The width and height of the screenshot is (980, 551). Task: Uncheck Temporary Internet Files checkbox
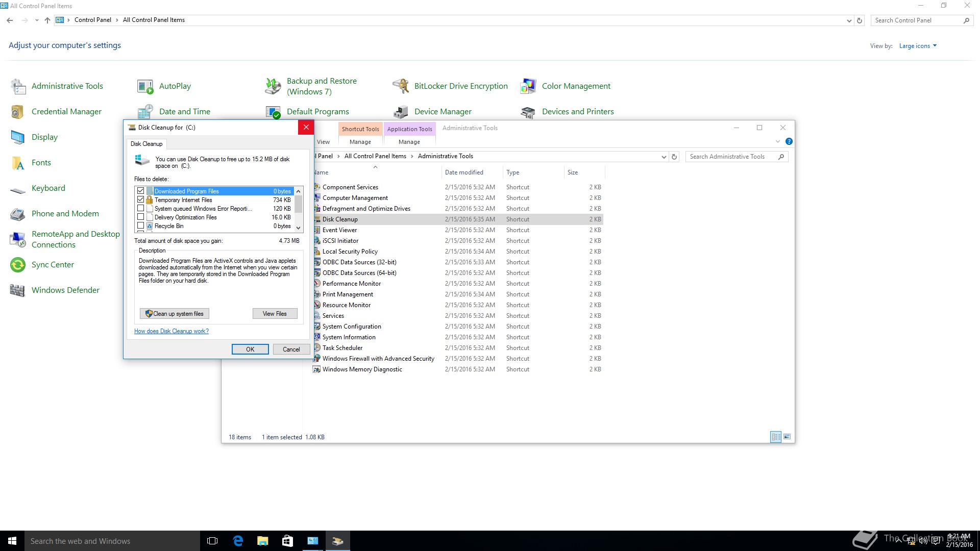pos(141,199)
